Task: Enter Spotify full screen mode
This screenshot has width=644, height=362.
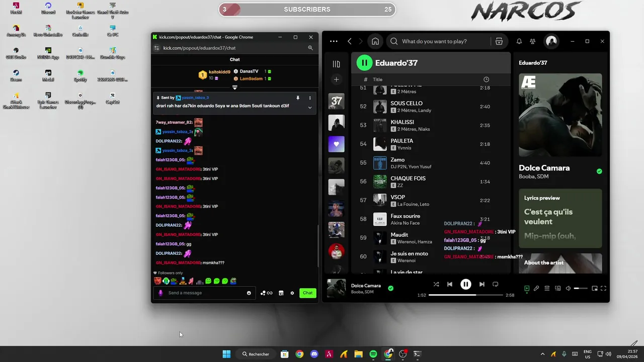Action: pos(603,289)
